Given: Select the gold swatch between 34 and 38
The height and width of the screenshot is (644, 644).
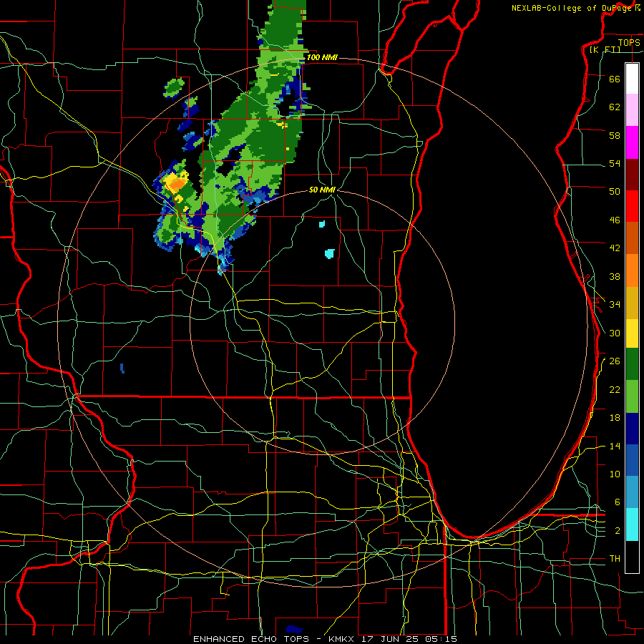Looking at the screenshot, I should (632, 303).
